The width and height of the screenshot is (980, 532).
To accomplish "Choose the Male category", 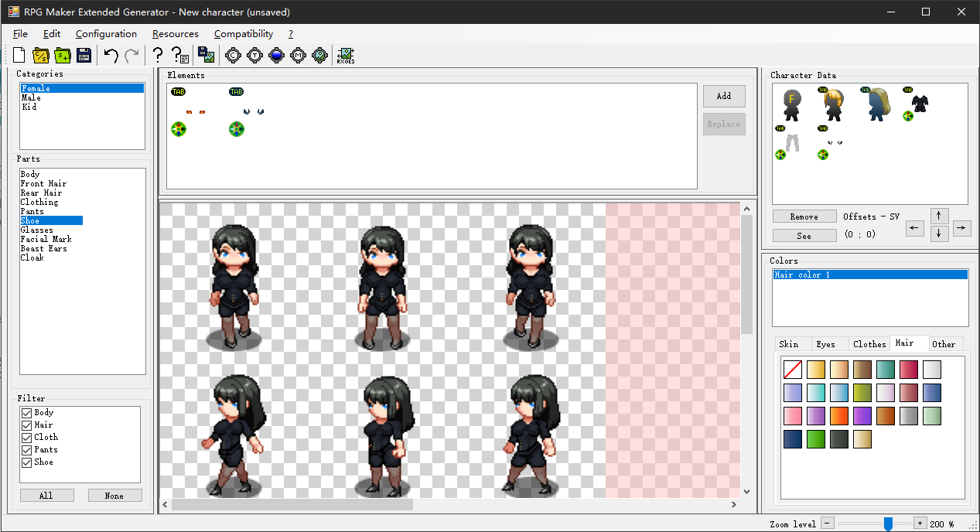I will [x=31, y=98].
